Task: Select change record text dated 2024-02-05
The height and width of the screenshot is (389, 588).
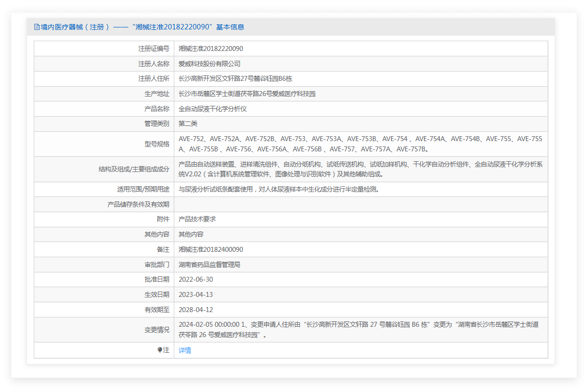Action: tap(359, 330)
